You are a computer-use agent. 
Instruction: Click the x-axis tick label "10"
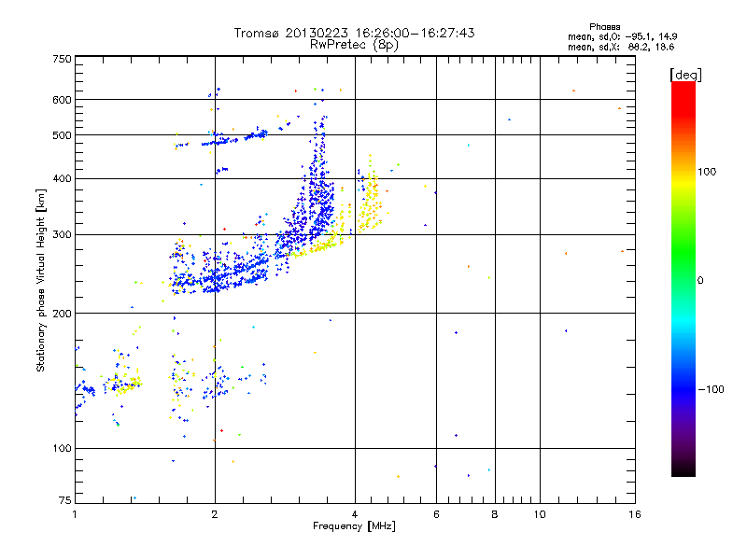pos(540,514)
